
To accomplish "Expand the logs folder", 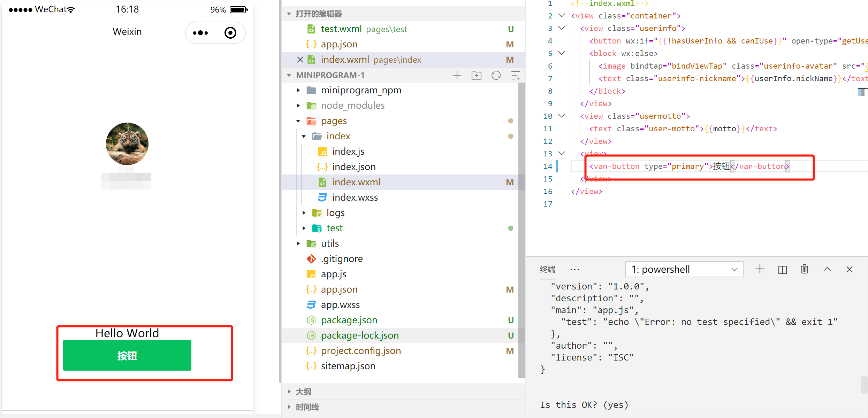I will pos(304,213).
